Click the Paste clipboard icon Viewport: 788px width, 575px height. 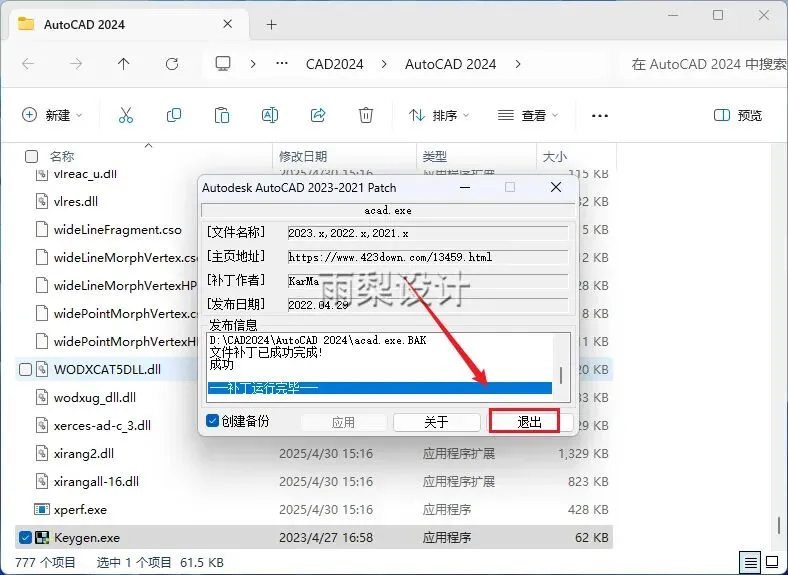click(x=222, y=115)
